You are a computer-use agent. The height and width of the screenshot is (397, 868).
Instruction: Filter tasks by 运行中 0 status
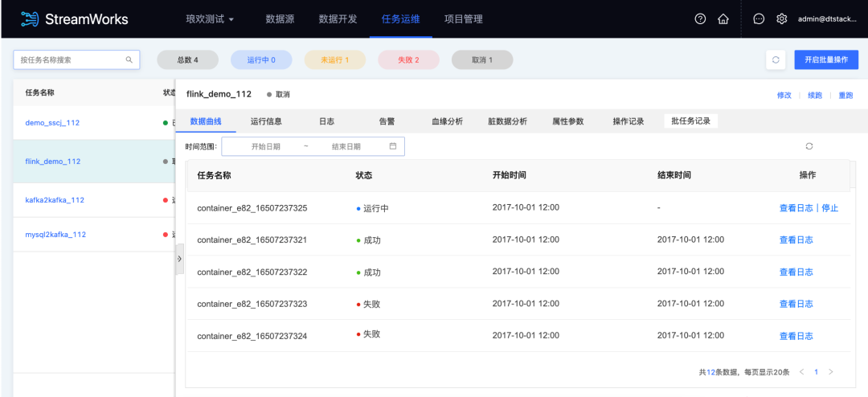(261, 59)
